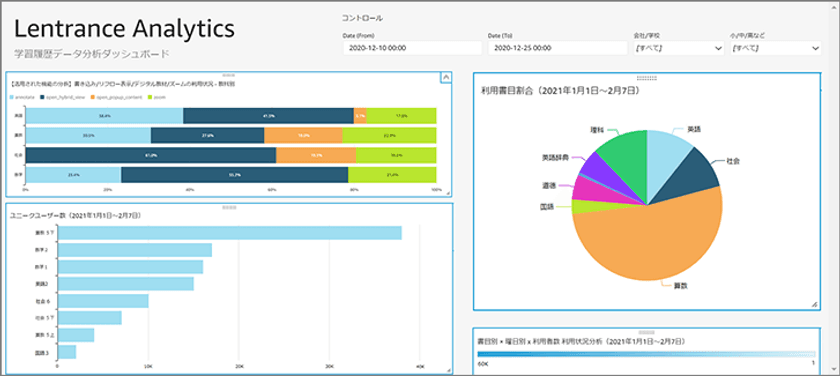This screenshot has width=840, height=376.
Task: Click the drag handle above the heatmap panel
Action: click(x=647, y=333)
